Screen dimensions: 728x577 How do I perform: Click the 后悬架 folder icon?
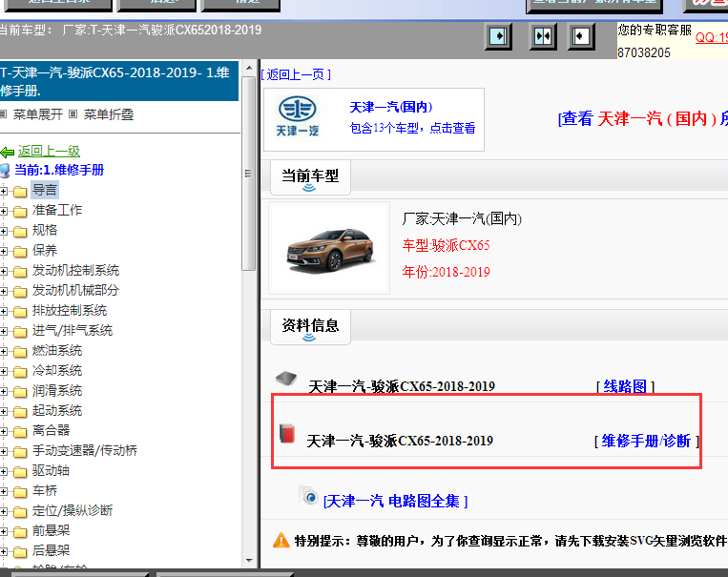coord(20,552)
